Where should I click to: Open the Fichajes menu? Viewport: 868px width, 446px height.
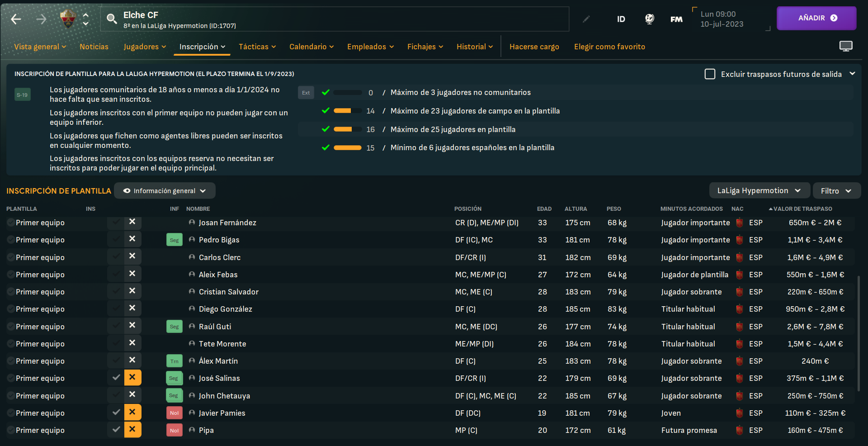click(x=425, y=47)
